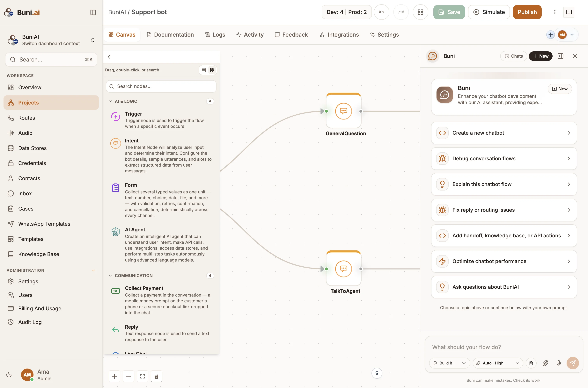This screenshot has width=588, height=388.
Task: Open Knowledge Base in sidebar
Action: click(51, 254)
